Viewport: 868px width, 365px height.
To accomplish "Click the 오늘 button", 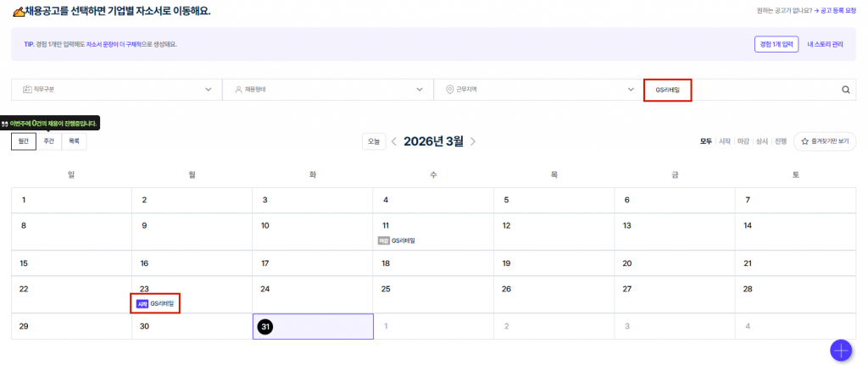I will coord(373,141).
